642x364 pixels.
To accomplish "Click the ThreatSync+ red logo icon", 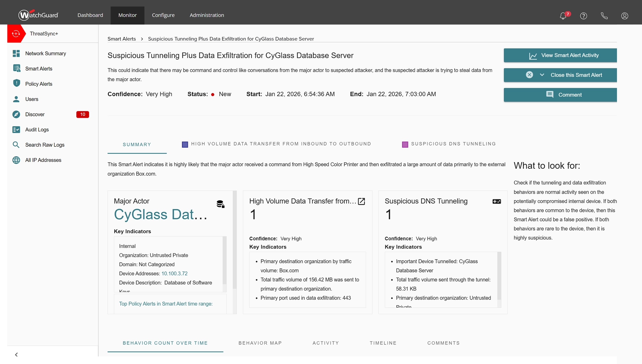I will pyautogui.click(x=16, y=34).
